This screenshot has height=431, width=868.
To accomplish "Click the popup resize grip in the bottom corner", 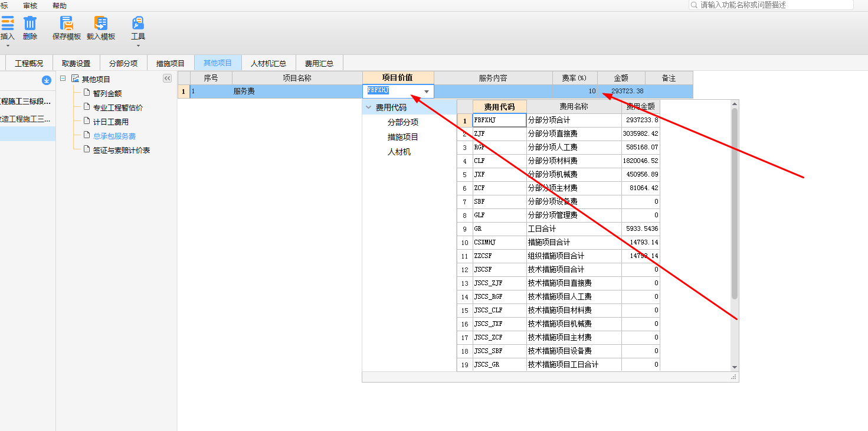I will pos(735,377).
